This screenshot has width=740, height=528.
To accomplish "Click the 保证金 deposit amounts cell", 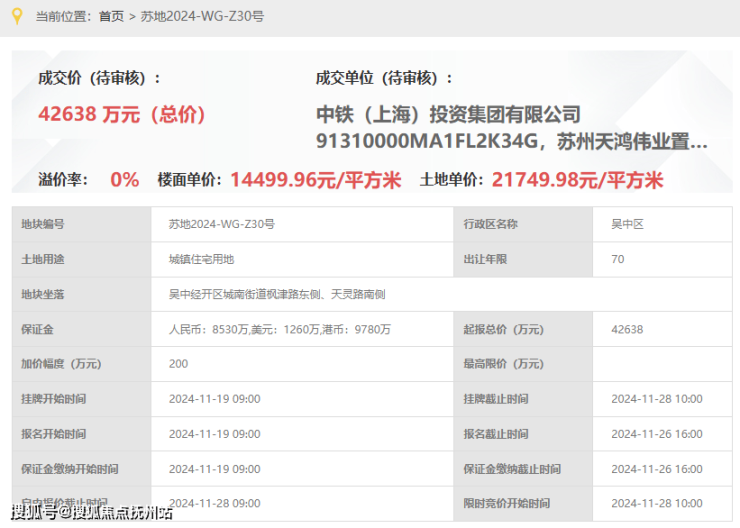I will coord(279,329).
